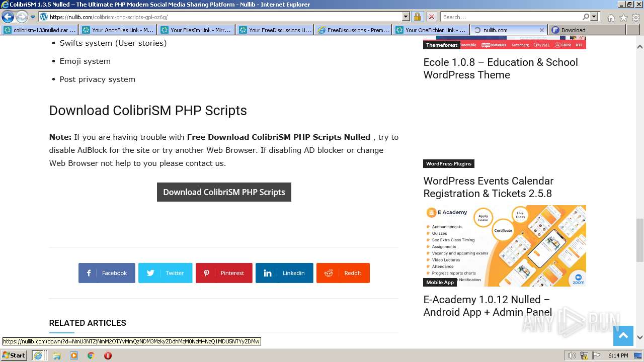Screen dimensions: 644x362
Task: Click the scrollbar down arrow
Action: (640, 337)
